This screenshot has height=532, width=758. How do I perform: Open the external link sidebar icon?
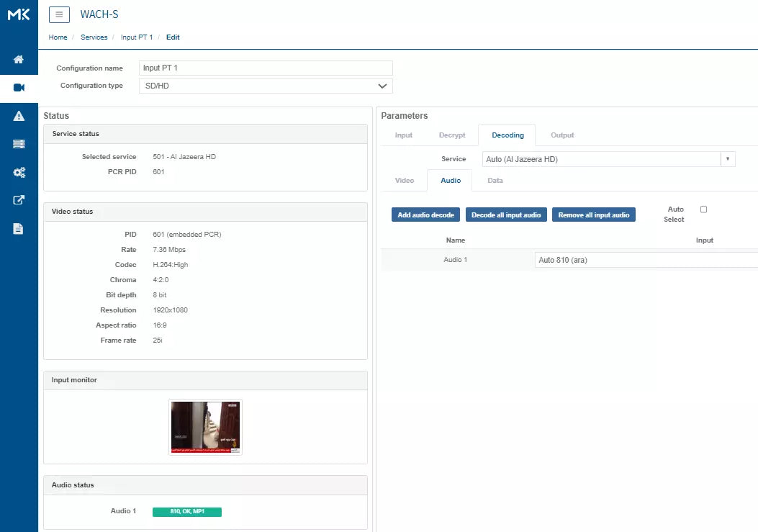19,200
